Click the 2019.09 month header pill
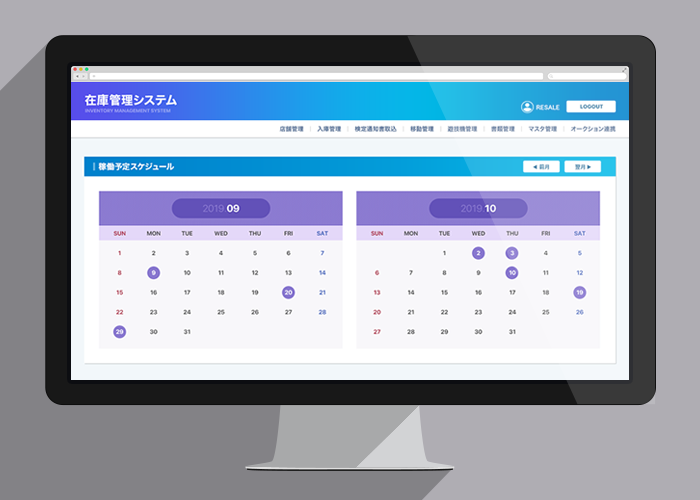The image size is (700, 500). click(221, 208)
